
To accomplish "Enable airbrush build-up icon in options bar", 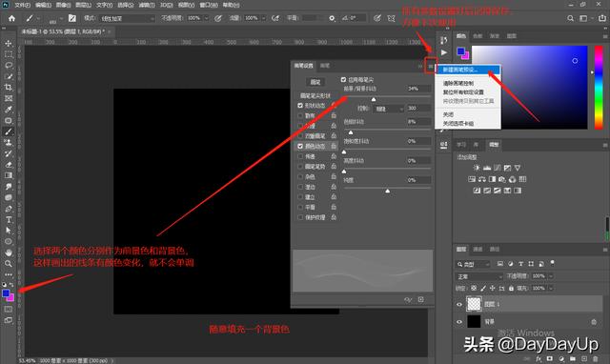I will click(x=275, y=18).
